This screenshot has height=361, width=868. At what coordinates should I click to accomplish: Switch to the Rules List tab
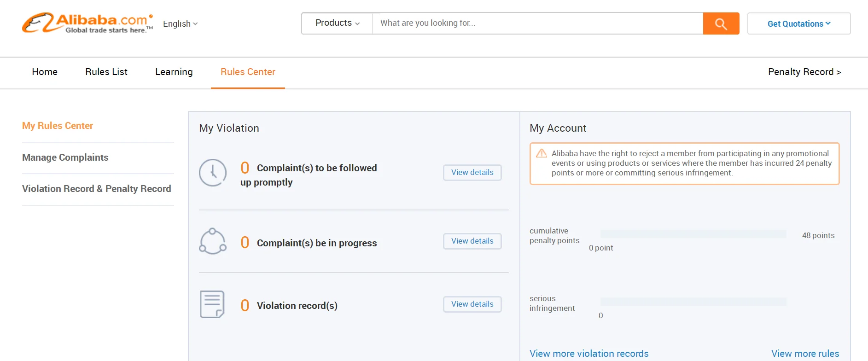tap(106, 72)
